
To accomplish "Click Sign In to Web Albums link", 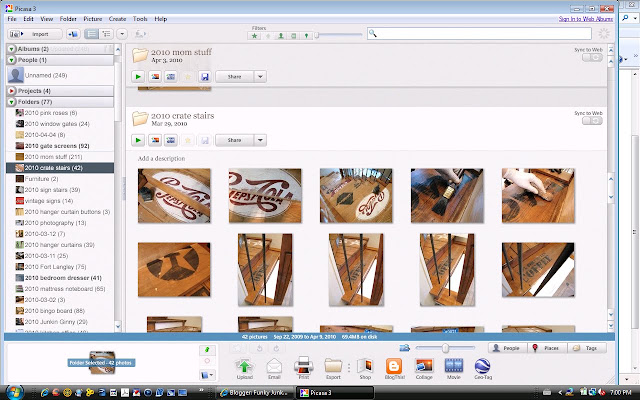I will 586,19.
